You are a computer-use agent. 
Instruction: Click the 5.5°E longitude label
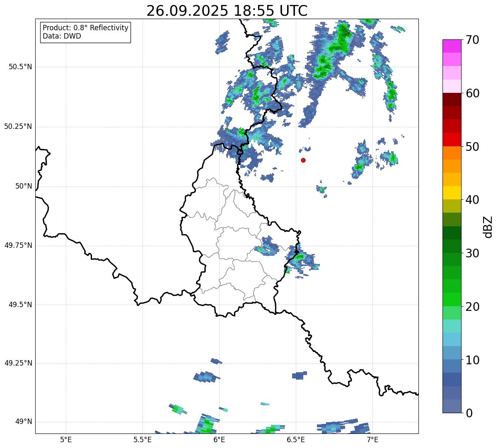[x=143, y=440]
